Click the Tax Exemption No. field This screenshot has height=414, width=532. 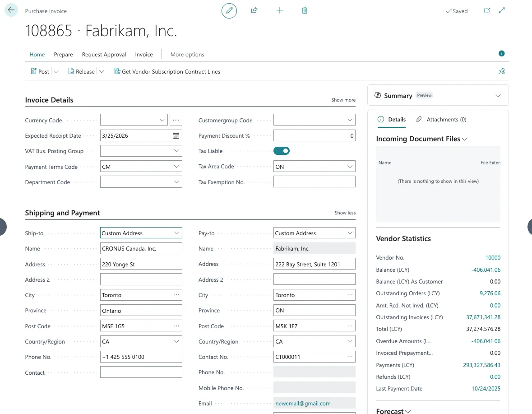pos(315,182)
